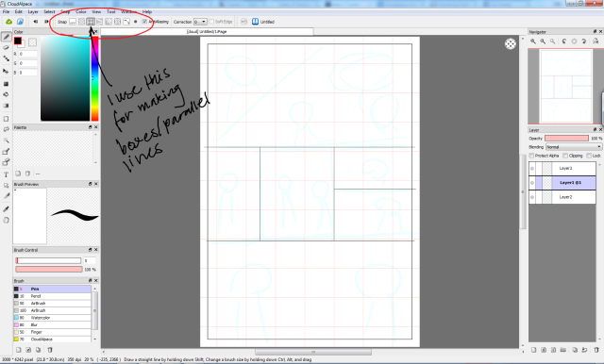Screen dimensions: 604x364
Task: Click the transparent color swatch
Action: pos(32,41)
